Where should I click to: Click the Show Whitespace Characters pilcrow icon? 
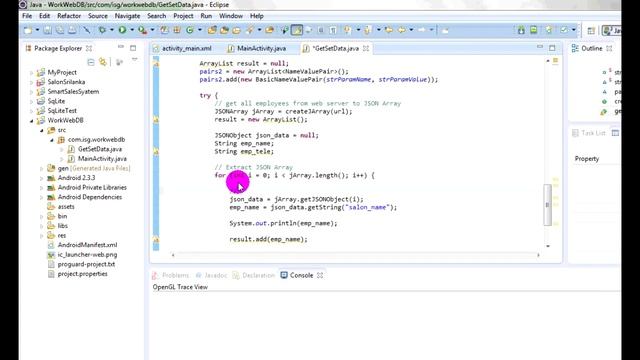pos(333,30)
